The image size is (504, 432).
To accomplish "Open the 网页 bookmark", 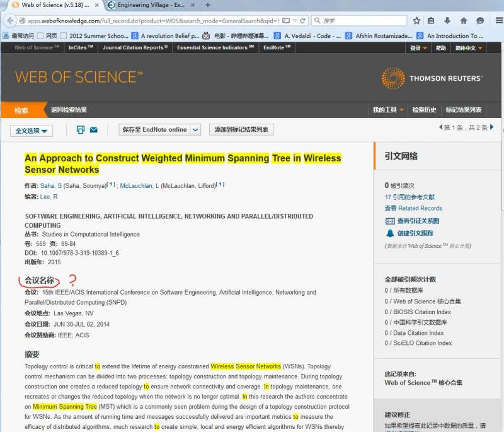I will 47,36.
